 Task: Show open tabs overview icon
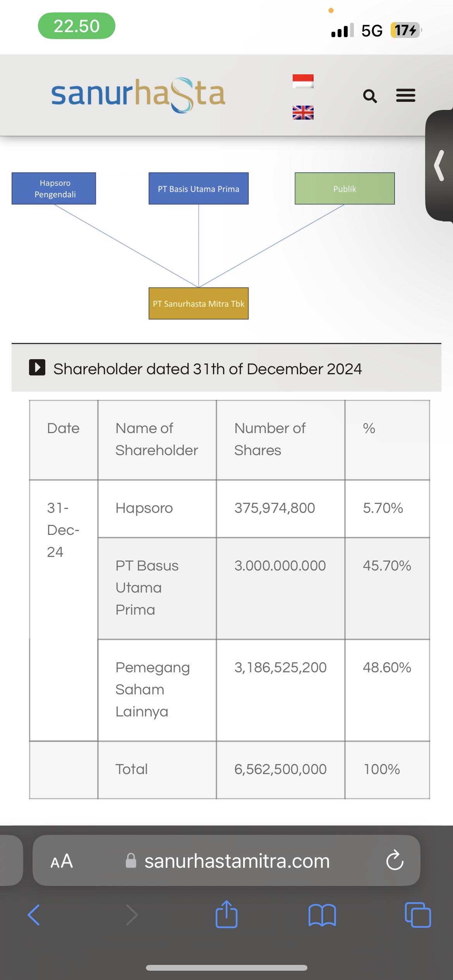tap(417, 915)
